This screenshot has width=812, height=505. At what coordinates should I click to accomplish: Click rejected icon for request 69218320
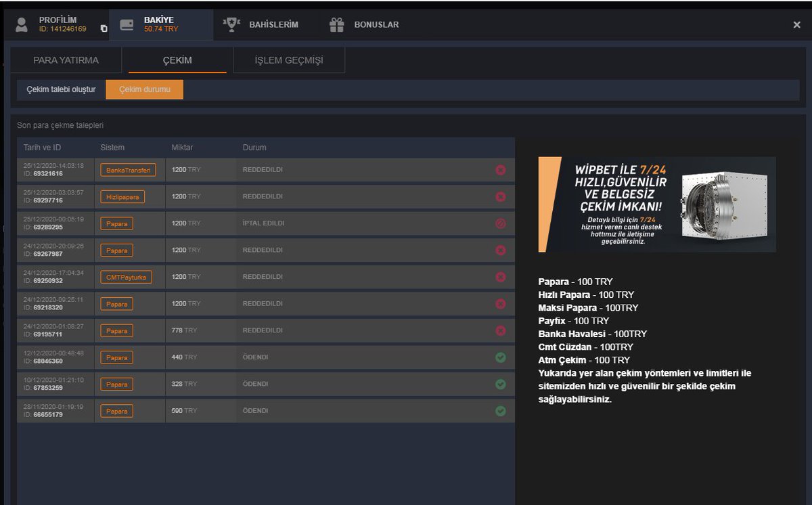[x=501, y=304]
